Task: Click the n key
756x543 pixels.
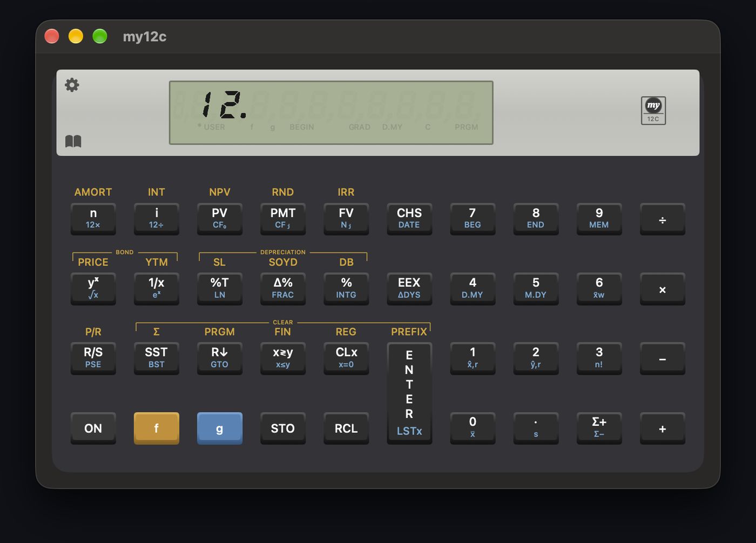Action: click(93, 219)
